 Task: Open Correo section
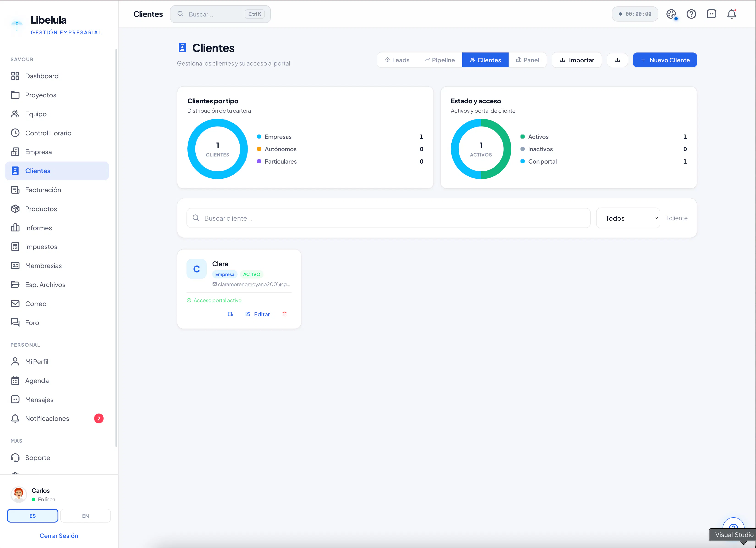pos(57,304)
